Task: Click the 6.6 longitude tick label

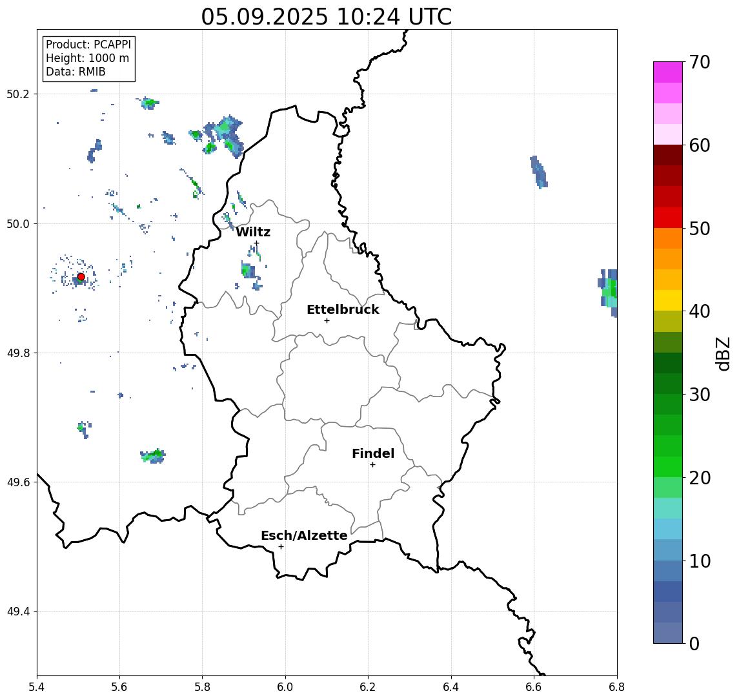Action: tap(534, 687)
